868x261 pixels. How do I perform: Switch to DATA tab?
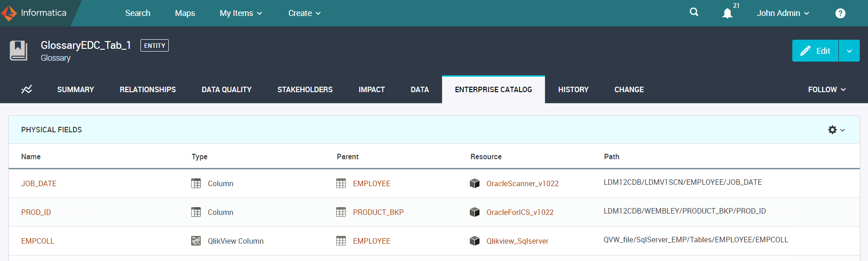420,89
